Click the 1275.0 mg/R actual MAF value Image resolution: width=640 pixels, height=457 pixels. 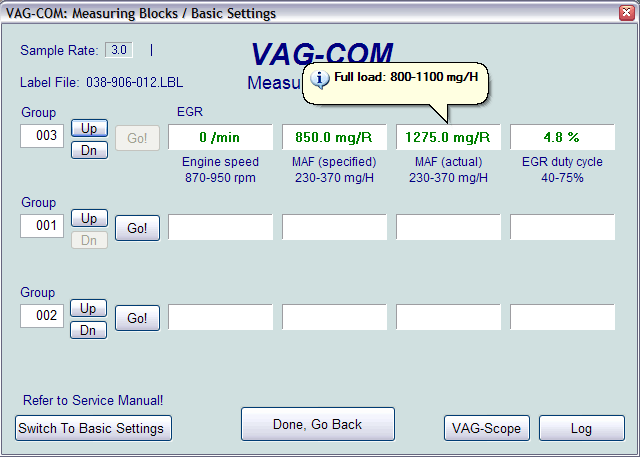click(x=448, y=137)
